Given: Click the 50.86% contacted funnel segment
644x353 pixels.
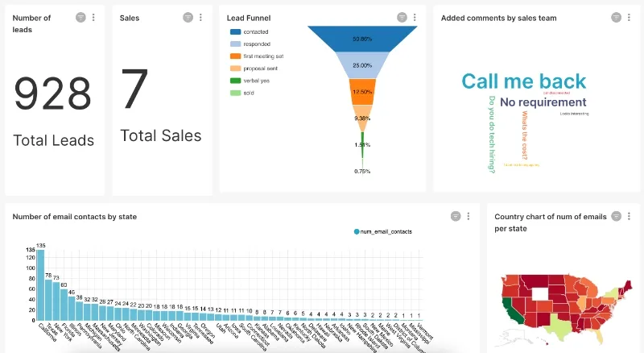Looking at the screenshot, I should [362, 39].
